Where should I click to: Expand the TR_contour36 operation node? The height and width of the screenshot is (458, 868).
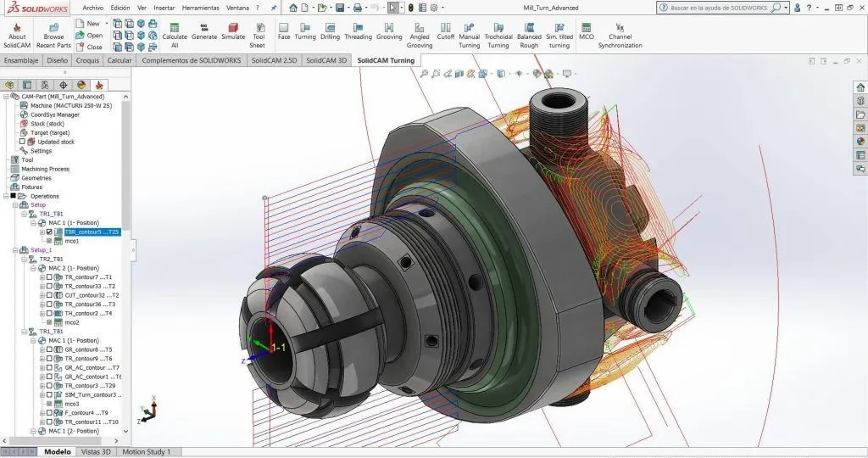tap(42, 304)
